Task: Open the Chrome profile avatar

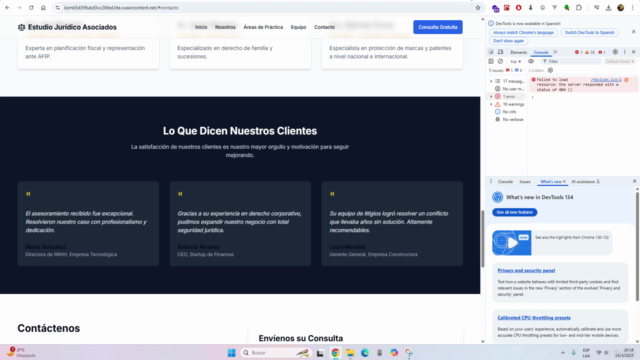Action: click(x=620, y=8)
